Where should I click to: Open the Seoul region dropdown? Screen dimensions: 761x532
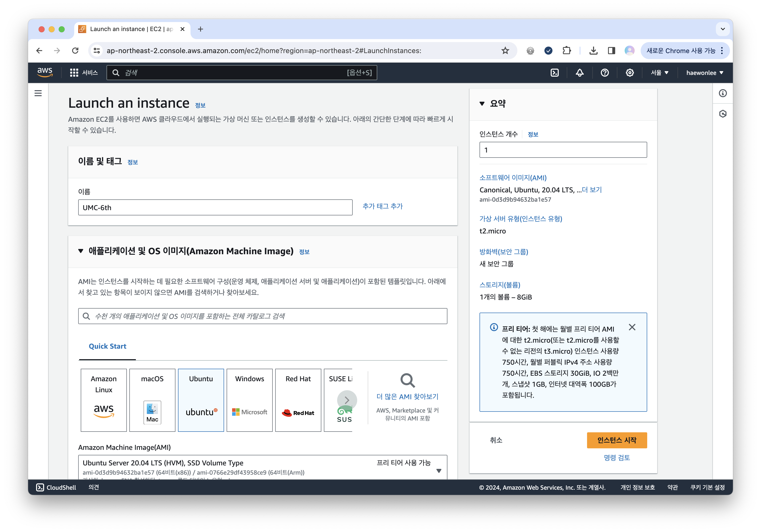pos(659,73)
